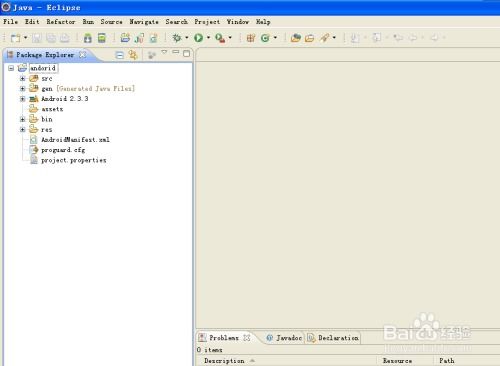Click the New Java Class icon

pos(265,38)
